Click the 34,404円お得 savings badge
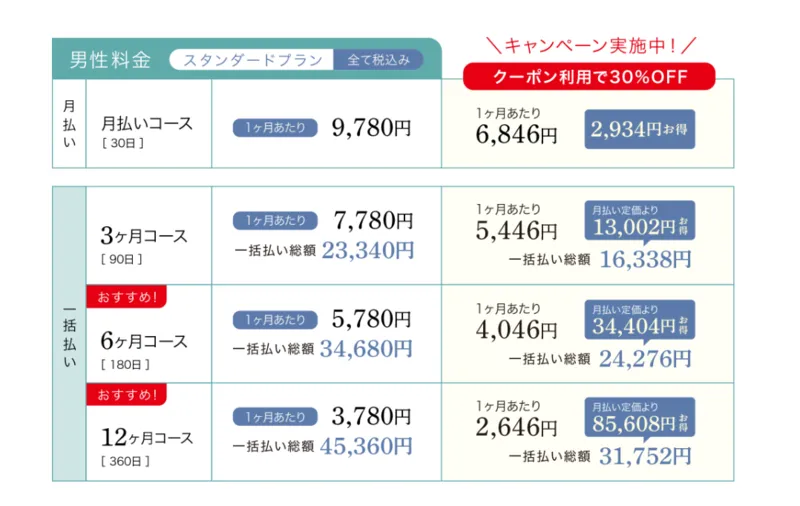Image resolution: width=800 pixels, height=506 pixels. click(640, 320)
